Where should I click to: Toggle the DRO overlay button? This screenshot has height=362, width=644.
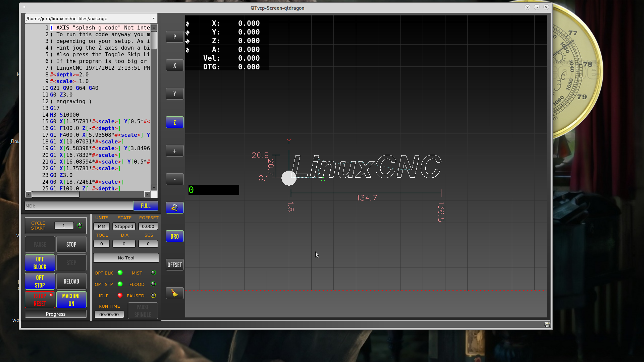(174, 236)
